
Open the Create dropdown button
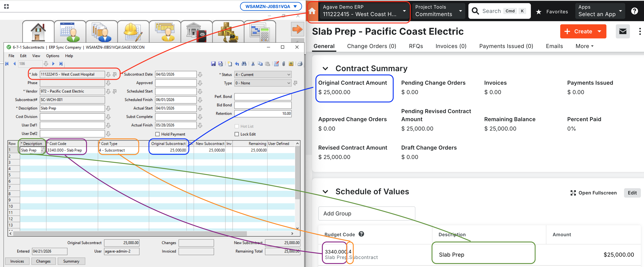tap(583, 31)
